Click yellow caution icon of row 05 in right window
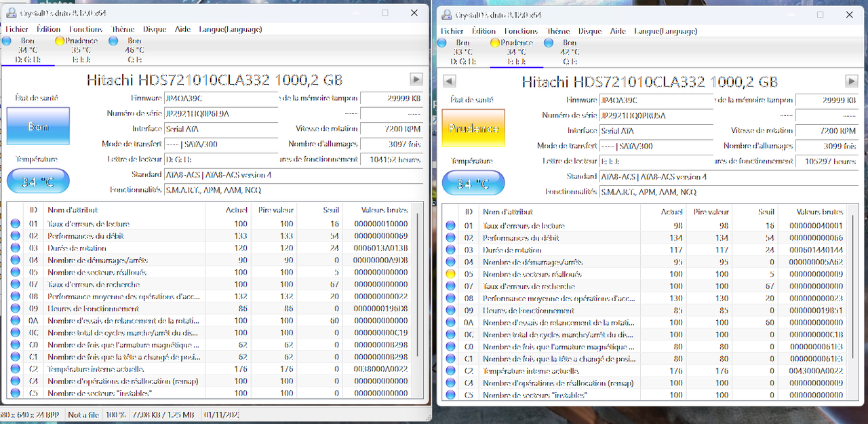This screenshot has height=424, width=868. (x=450, y=274)
